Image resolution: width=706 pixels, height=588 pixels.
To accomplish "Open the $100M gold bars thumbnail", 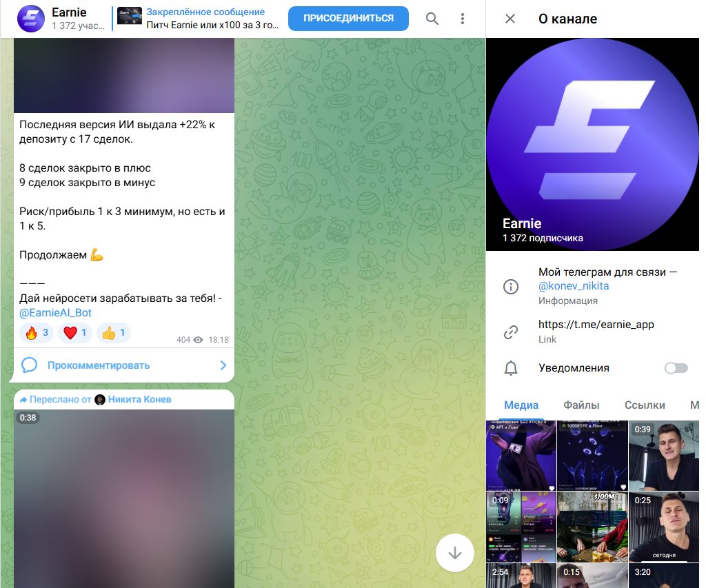I will click(x=592, y=527).
